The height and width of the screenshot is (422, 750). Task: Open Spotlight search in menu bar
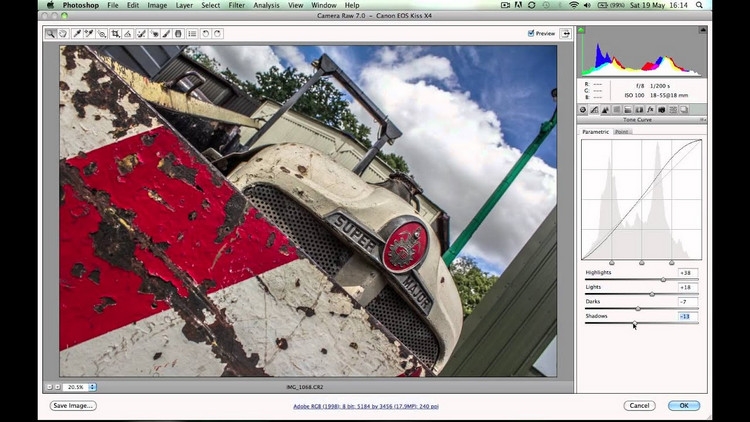699,5
